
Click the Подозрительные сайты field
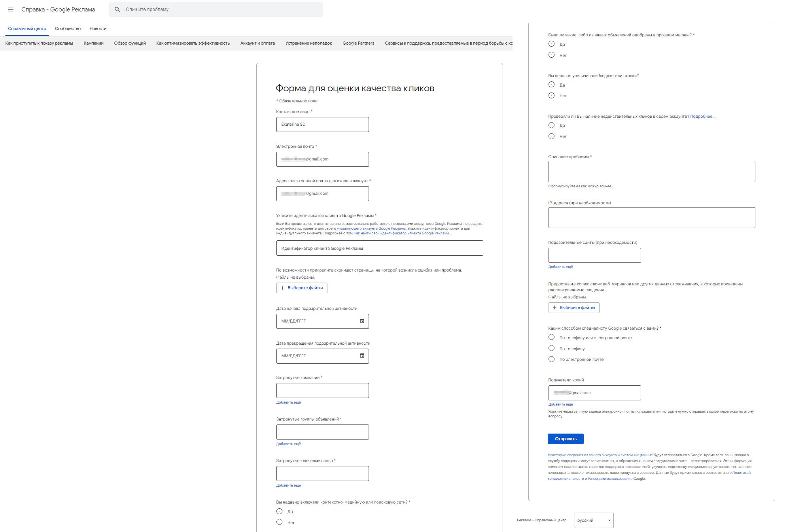[594, 255]
